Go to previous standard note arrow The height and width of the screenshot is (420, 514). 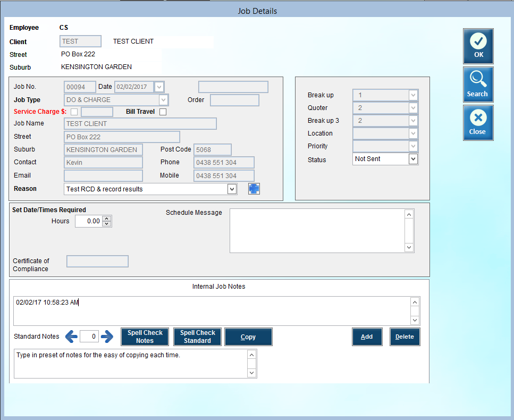click(x=71, y=337)
